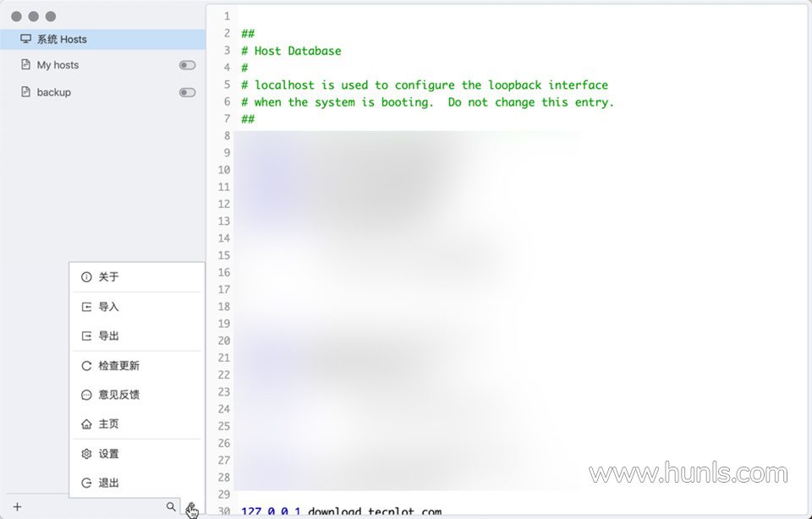Choose 退出 to quit the app
812x519 pixels.
pyautogui.click(x=137, y=483)
